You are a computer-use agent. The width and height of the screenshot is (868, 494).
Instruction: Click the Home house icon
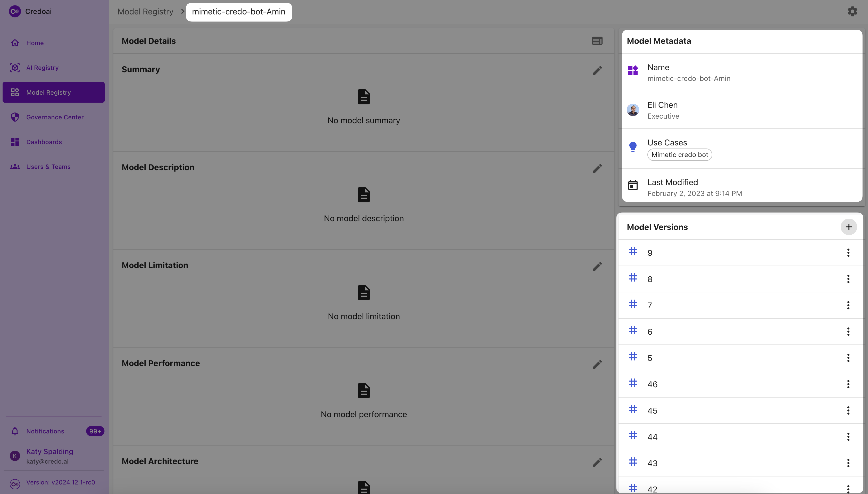coord(15,43)
